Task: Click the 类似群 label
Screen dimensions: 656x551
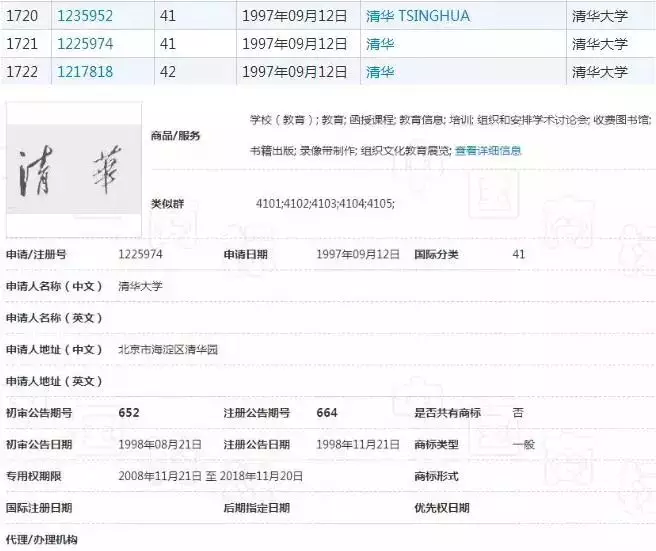Action: 167,204
